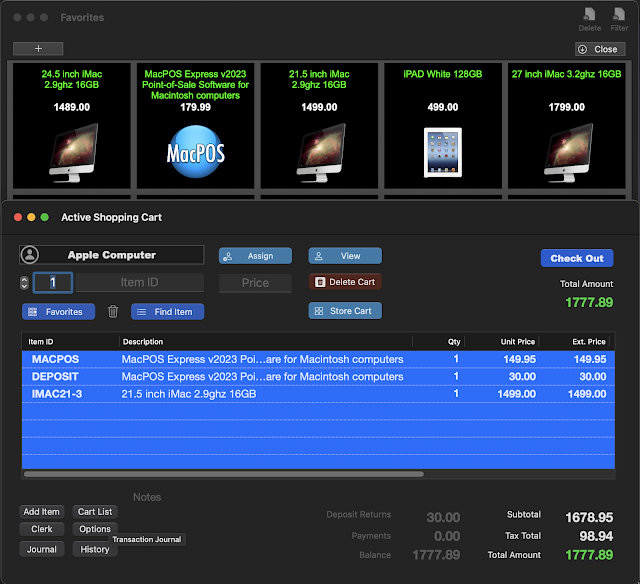Viewport: 640px width, 584px height.
Task: Select the DEPOSIT row in cart table
Action: [x=318, y=377]
